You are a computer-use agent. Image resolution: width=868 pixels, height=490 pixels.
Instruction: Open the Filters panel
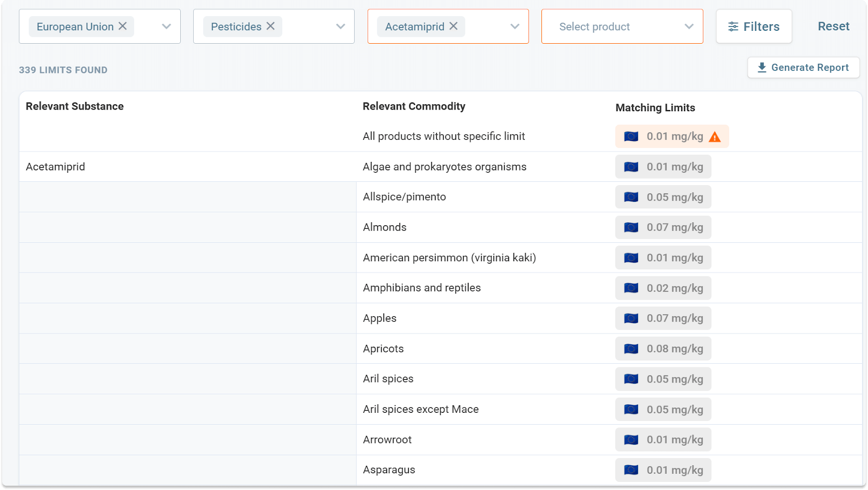pos(754,26)
